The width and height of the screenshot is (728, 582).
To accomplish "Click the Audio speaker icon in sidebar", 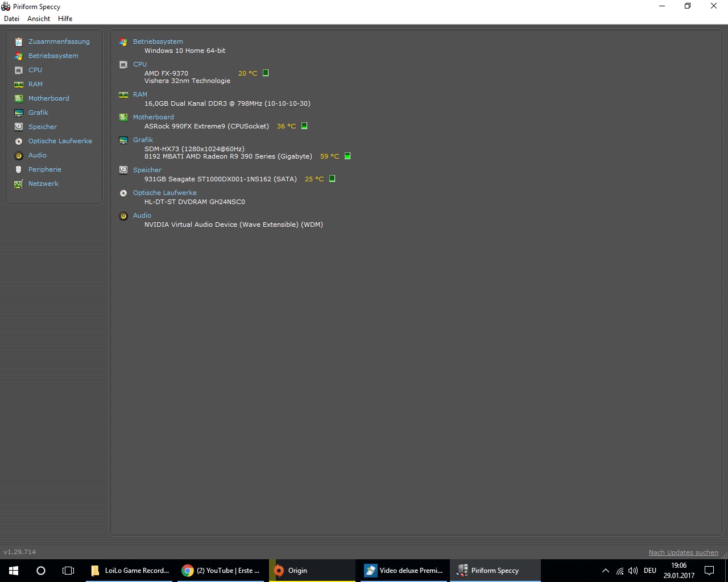I will click(x=19, y=155).
